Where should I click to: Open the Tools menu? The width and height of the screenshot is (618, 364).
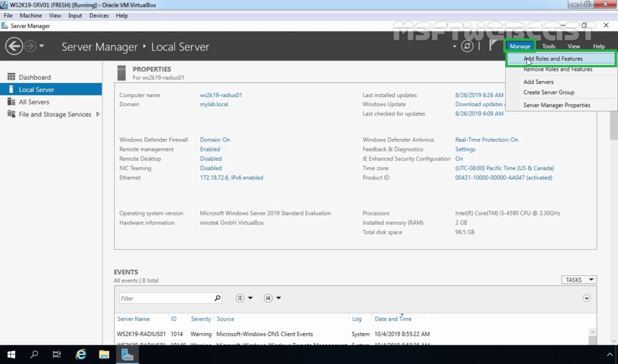pos(548,46)
